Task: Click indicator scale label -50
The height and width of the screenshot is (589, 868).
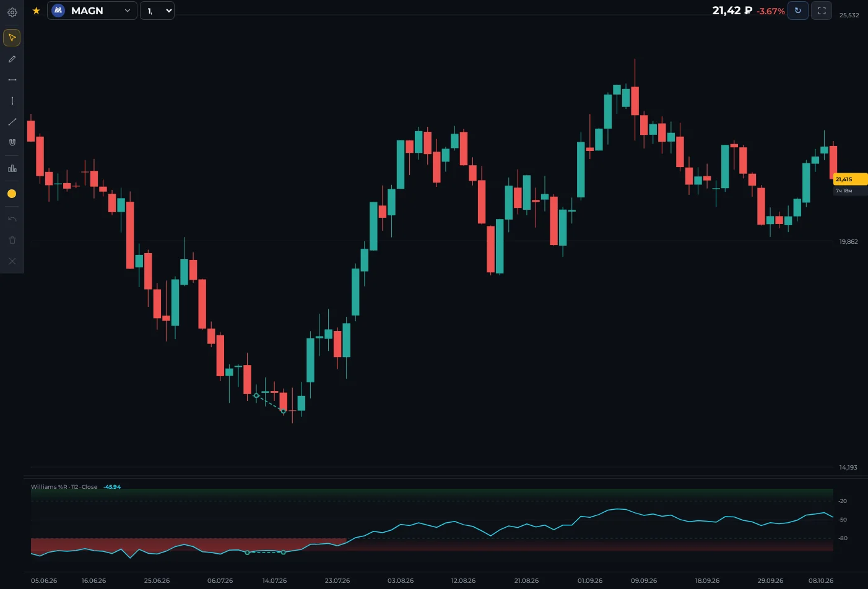Action: pos(843,520)
